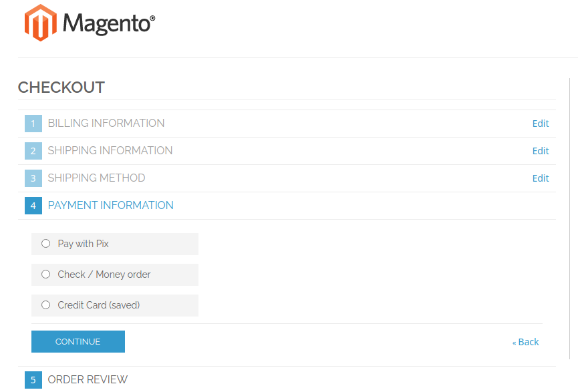578x392 pixels.
Task: Select Pay with Pix radio option
Action: [46, 244]
